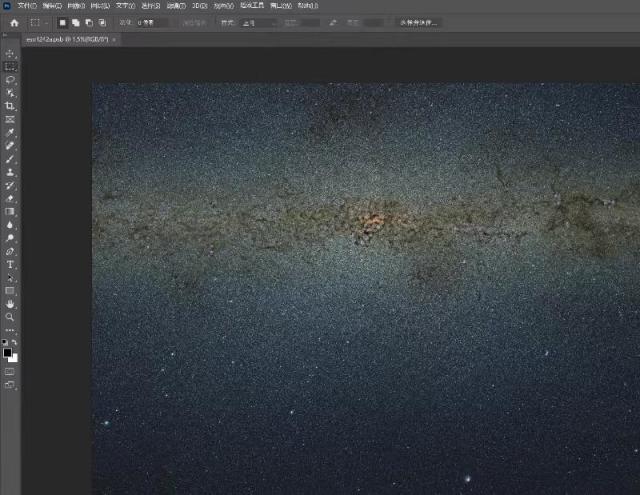Toggle Quick Mask mode in toolbar
This screenshot has height=495, width=640.
[10, 370]
